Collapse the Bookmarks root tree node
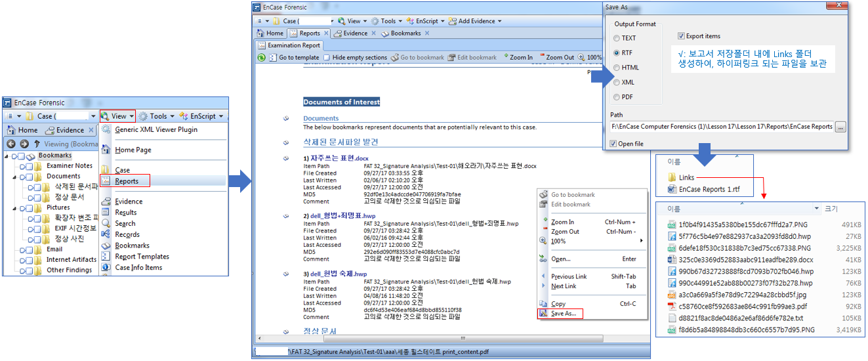This screenshot has height=361, width=868. 6,156
